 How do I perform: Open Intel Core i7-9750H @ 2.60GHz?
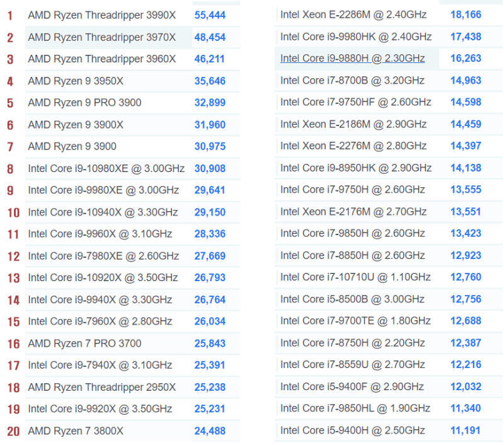(353, 189)
